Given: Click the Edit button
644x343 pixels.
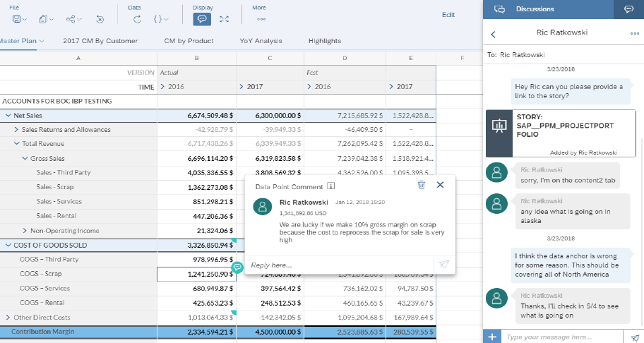Looking at the screenshot, I should [448, 14].
